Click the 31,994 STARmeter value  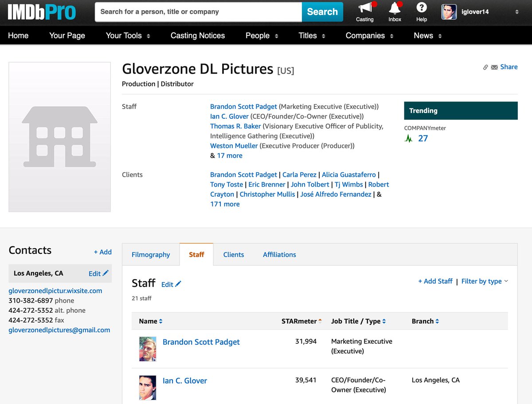tap(306, 342)
